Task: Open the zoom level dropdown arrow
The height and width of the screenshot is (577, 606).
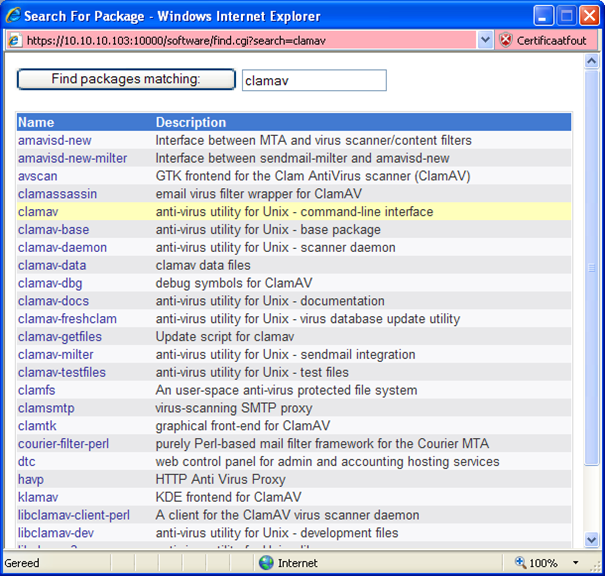Action: click(x=577, y=563)
